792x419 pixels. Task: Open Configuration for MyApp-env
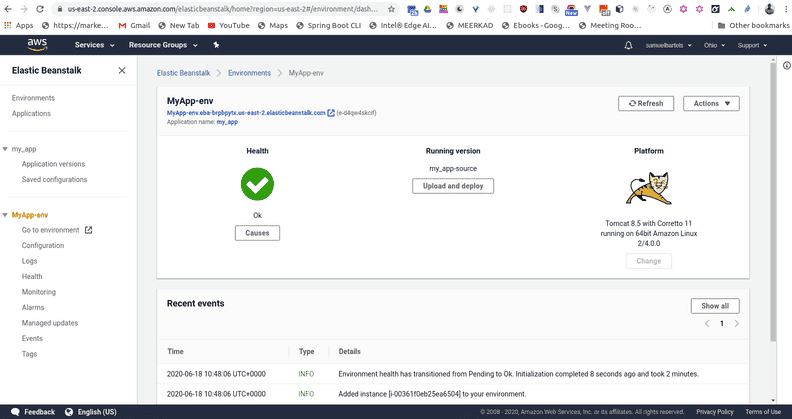(42, 245)
